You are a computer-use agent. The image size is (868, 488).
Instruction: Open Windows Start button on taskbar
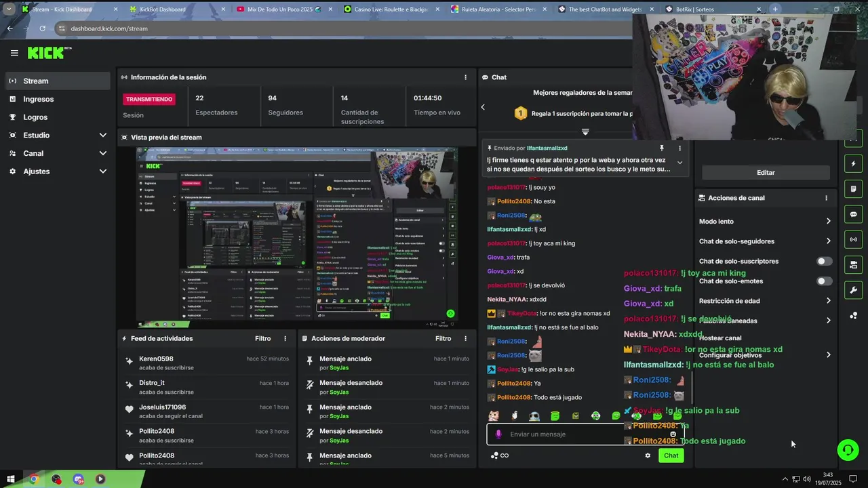point(11,479)
